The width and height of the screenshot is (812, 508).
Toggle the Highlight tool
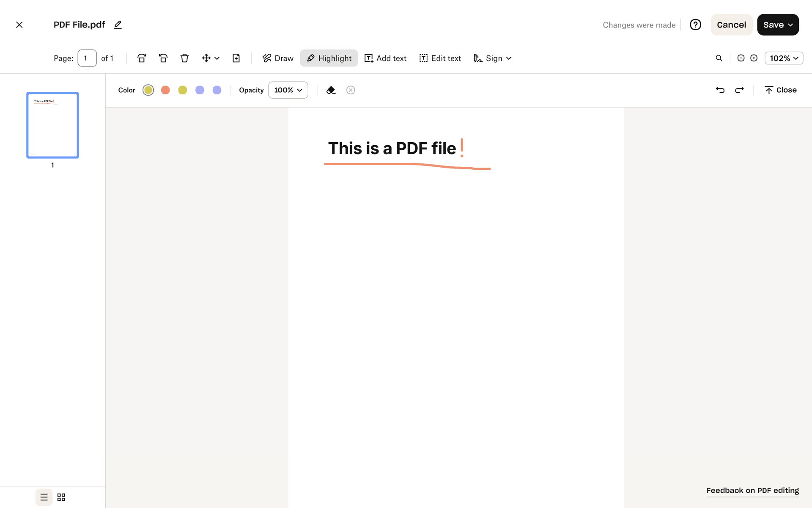click(x=329, y=58)
